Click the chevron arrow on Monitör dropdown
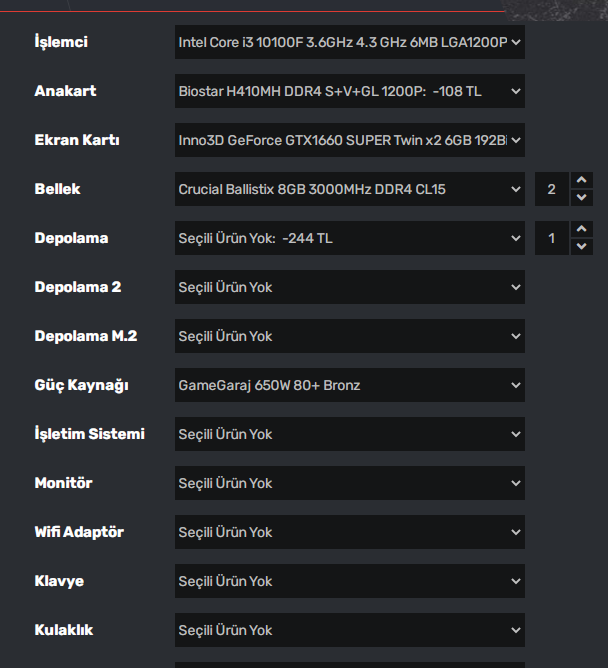 (516, 483)
